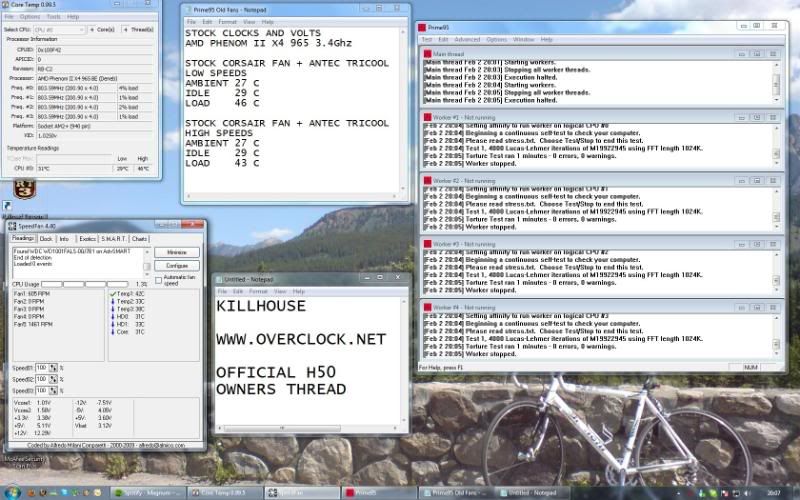This screenshot has height=500, width=800.
Task: Click the Main thread log scrollbar
Action: coord(777,82)
